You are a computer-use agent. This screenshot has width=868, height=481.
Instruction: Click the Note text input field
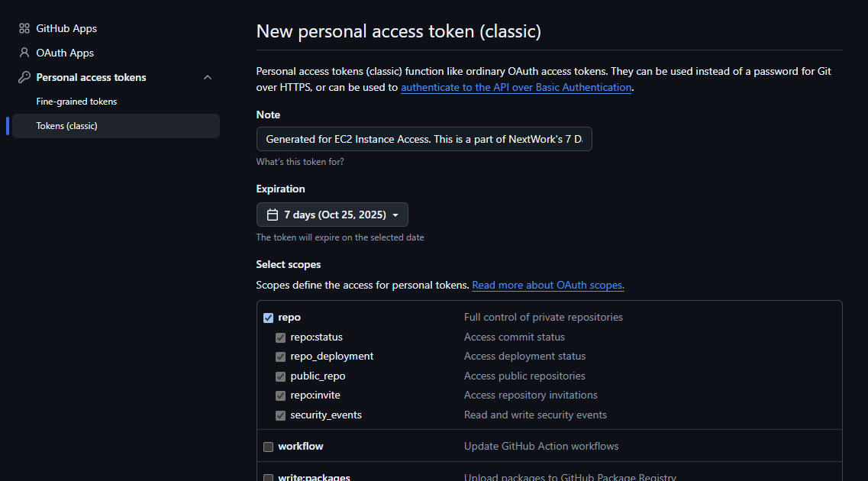424,139
